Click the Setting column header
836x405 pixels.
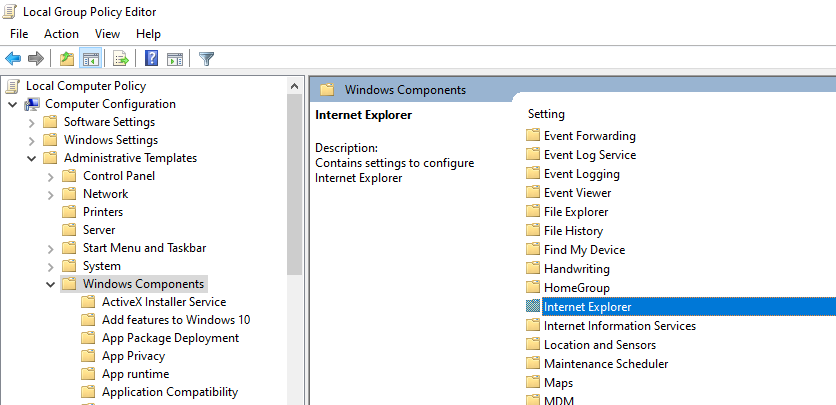[546, 114]
